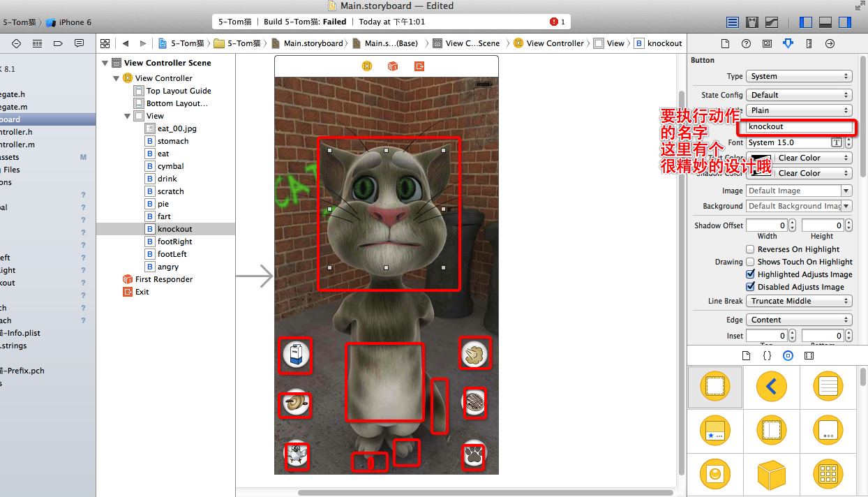Viewport: 868px width, 497px height.
Task: Uncheck Highlighted Adjusts Image
Action: pyautogui.click(x=751, y=274)
